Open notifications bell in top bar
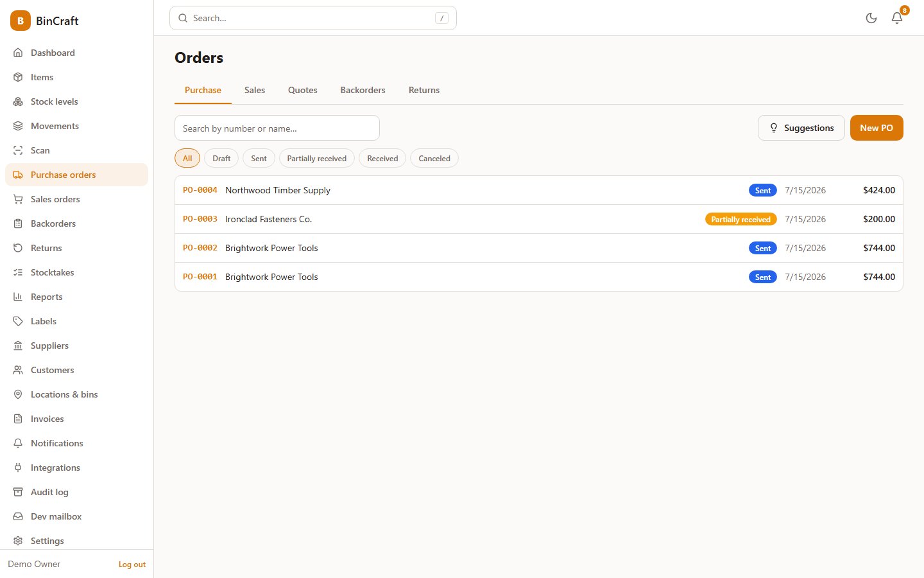 point(897,18)
